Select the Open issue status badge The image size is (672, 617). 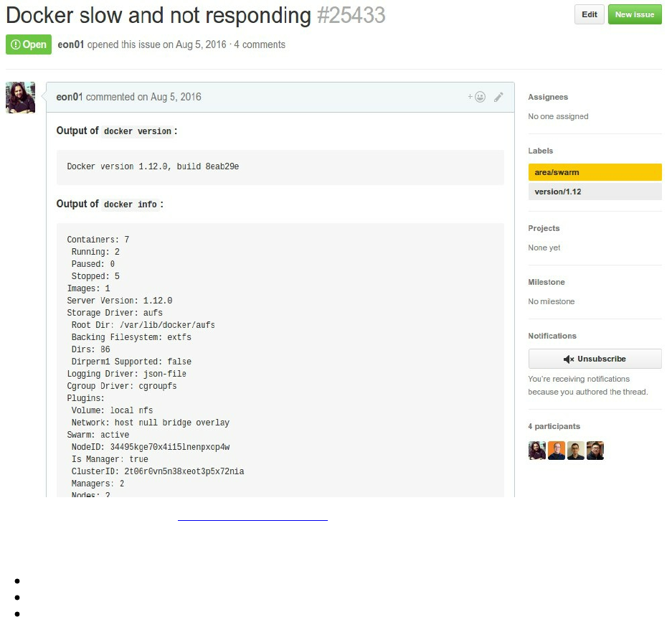pyautogui.click(x=29, y=44)
